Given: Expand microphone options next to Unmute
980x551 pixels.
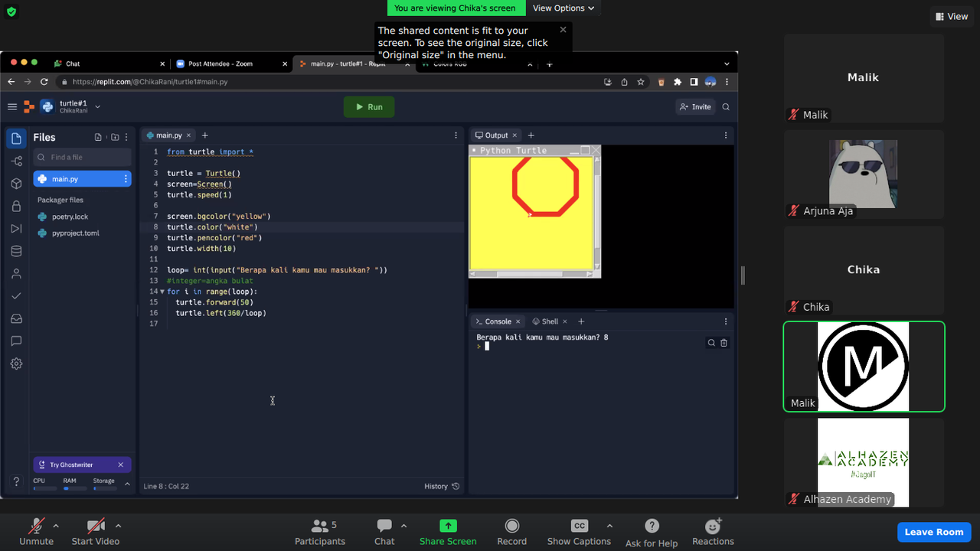Looking at the screenshot, I should [56, 525].
